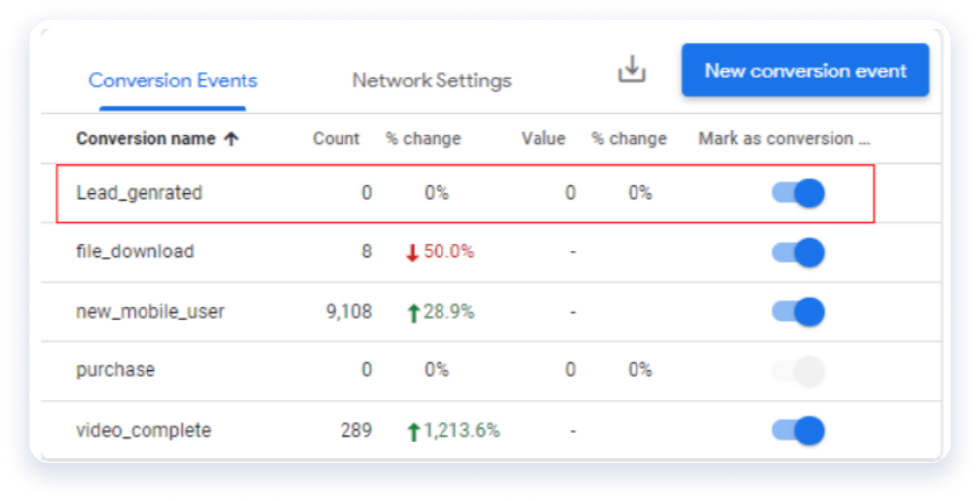Click the download conversions icon
The width and height of the screenshot is (980, 501).
click(632, 69)
